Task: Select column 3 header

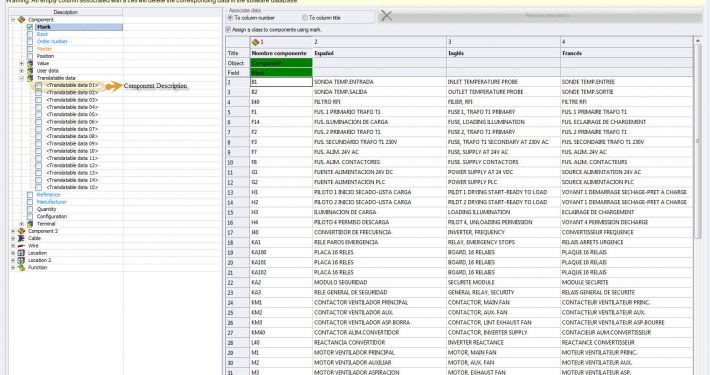Action: [504, 42]
